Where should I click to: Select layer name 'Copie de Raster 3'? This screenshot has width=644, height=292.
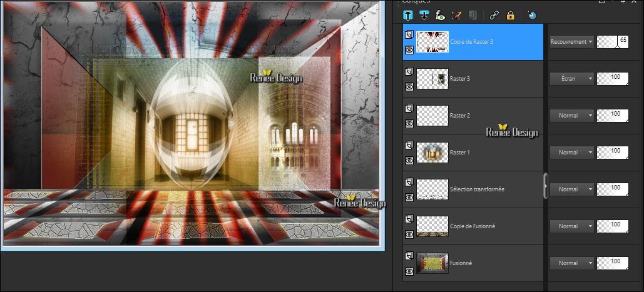coord(471,41)
